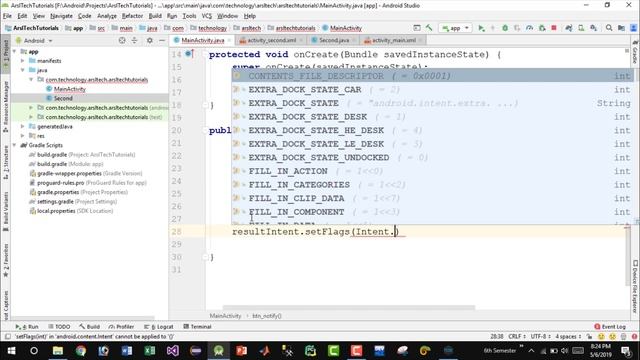640x360 pixels.
Task: Select CONTENTS_FILE_DESCRIPTOR completion suggestion
Action: (432, 76)
